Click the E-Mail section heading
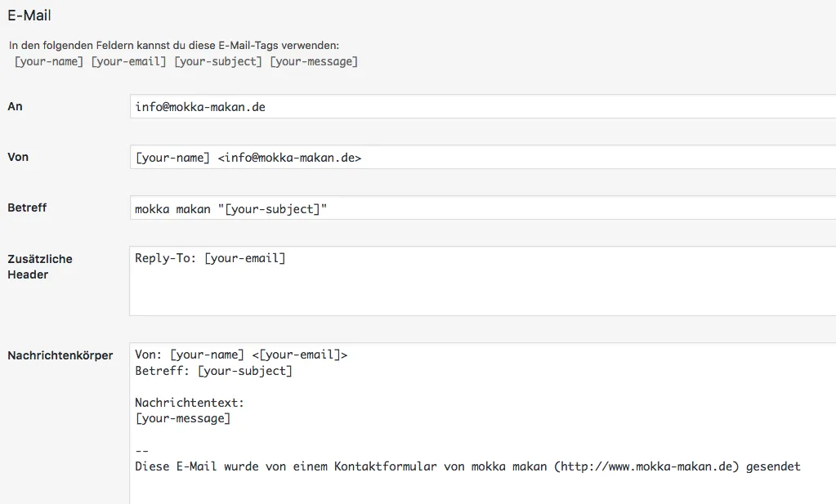 coord(29,16)
